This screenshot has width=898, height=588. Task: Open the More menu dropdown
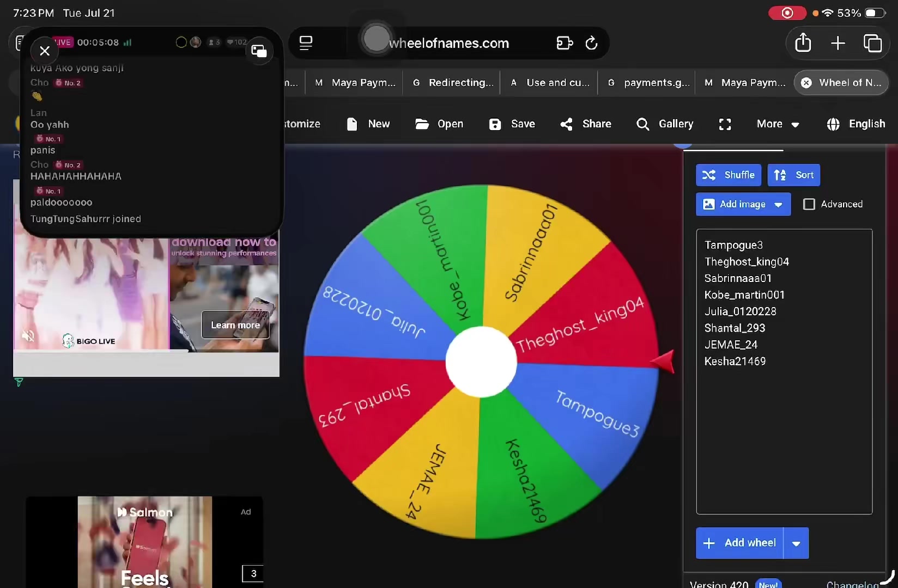[778, 124]
